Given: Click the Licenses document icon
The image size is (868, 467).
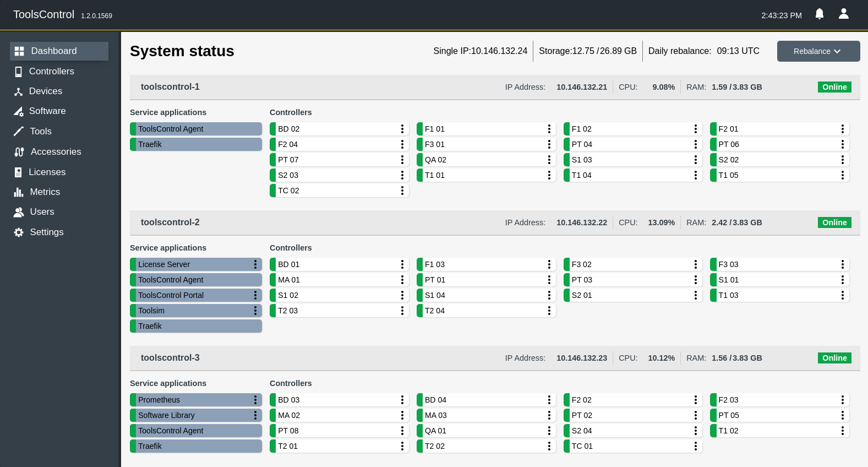Looking at the screenshot, I should pos(18,172).
